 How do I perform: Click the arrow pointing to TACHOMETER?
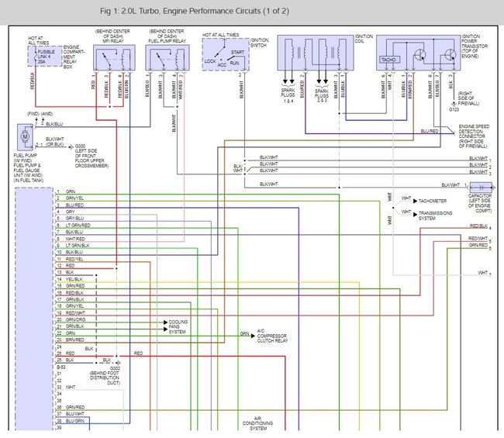pyautogui.click(x=416, y=201)
